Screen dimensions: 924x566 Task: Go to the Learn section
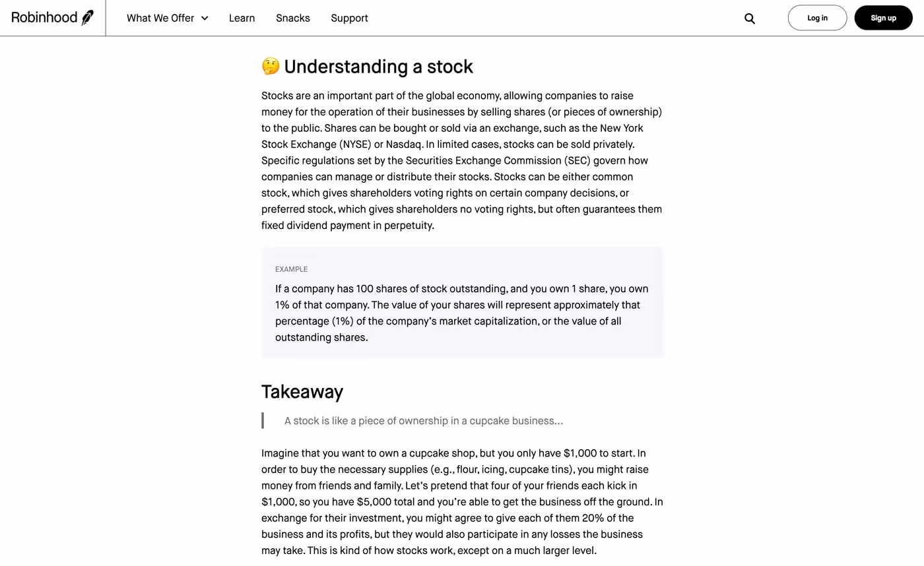(x=242, y=18)
